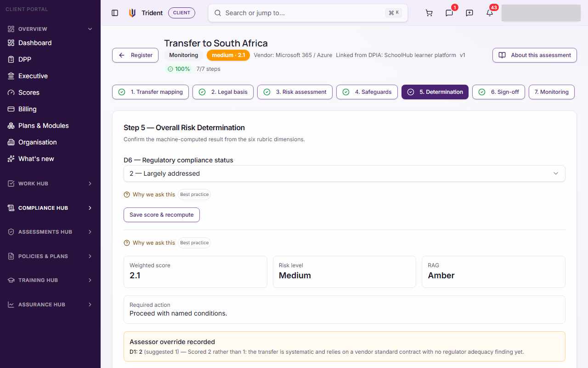Focus the Search or jump to field
The image size is (588, 368).
click(308, 13)
